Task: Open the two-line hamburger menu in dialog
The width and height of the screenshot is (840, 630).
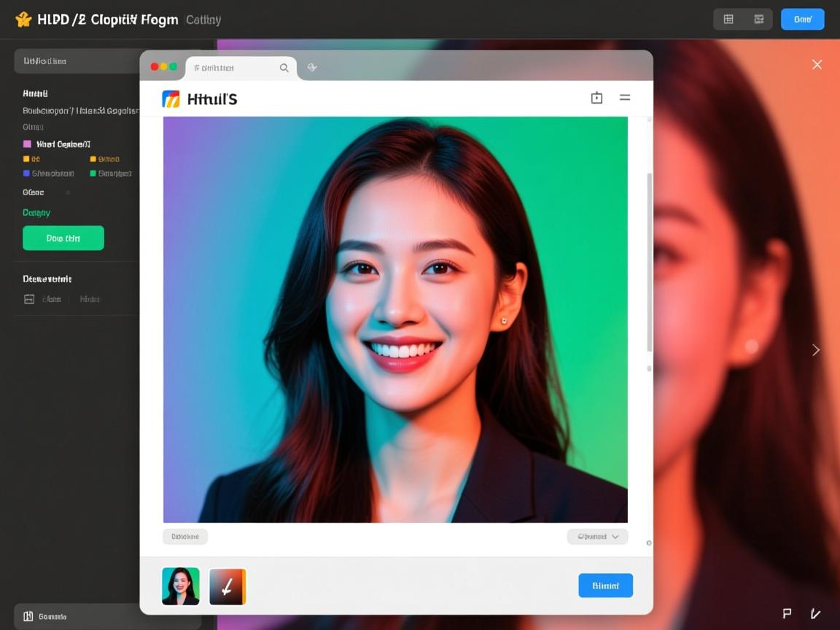Action: (x=625, y=98)
